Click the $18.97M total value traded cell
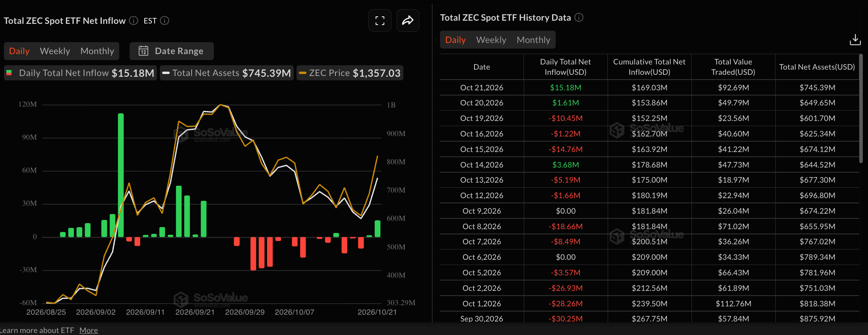 [x=733, y=180]
